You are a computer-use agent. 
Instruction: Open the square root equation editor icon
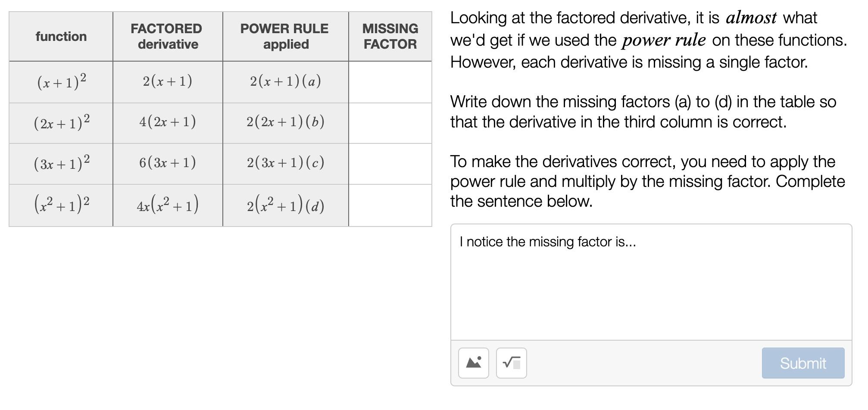coord(511,363)
